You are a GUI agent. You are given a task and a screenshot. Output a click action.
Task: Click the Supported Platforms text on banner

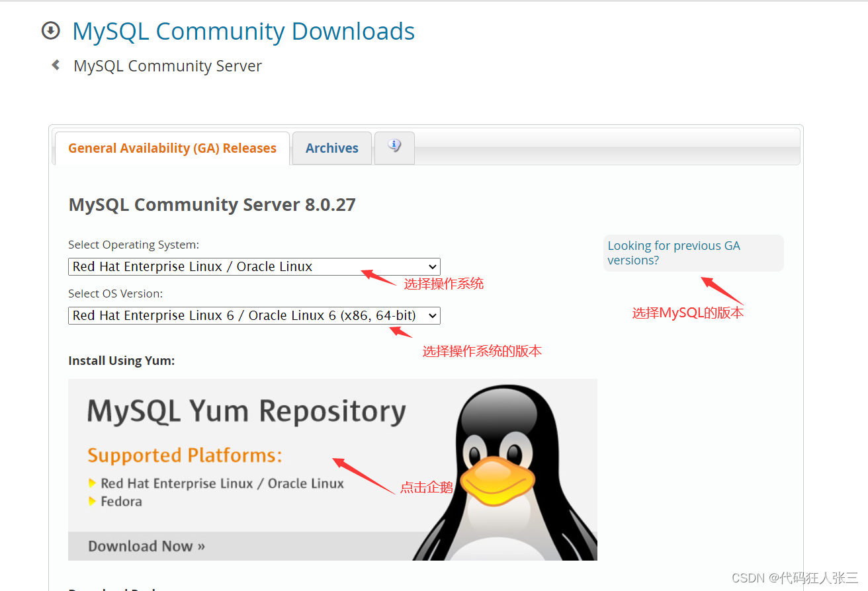pos(185,455)
